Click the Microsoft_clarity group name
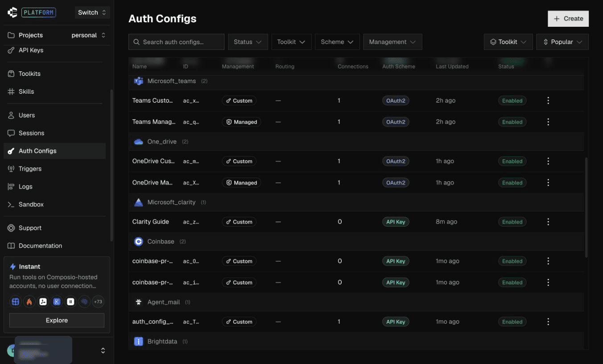The height and width of the screenshot is (364, 603). pyautogui.click(x=171, y=203)
